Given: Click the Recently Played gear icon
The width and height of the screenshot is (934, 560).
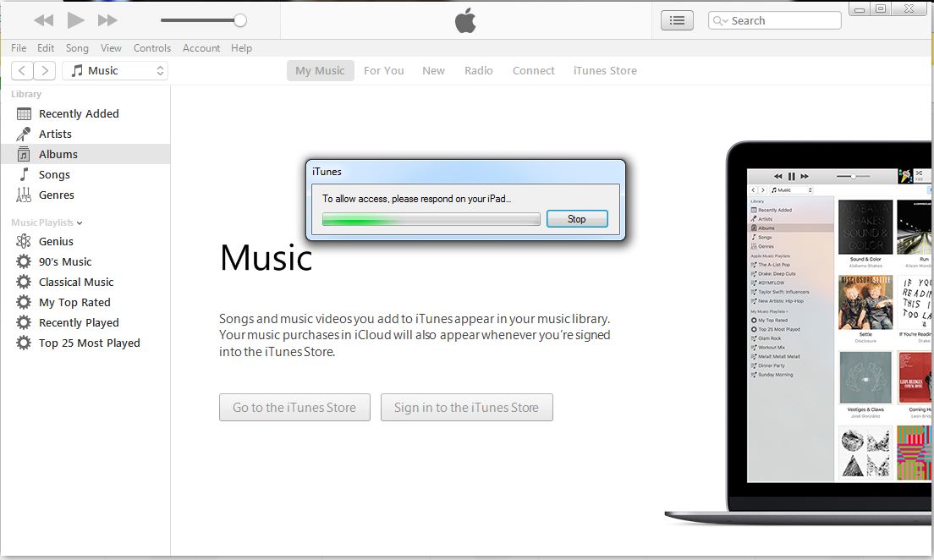Looking at the screenshot, I should coord(23,322).
